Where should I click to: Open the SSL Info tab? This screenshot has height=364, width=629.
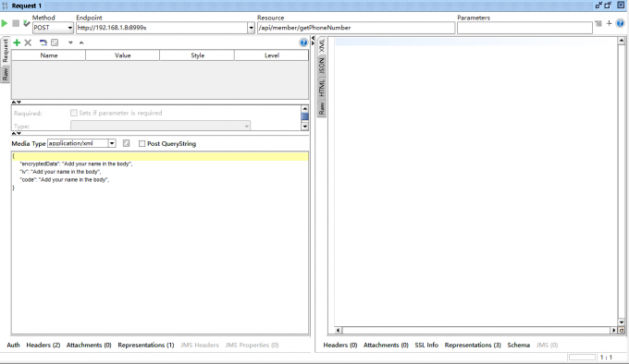(x=426, y=345)
